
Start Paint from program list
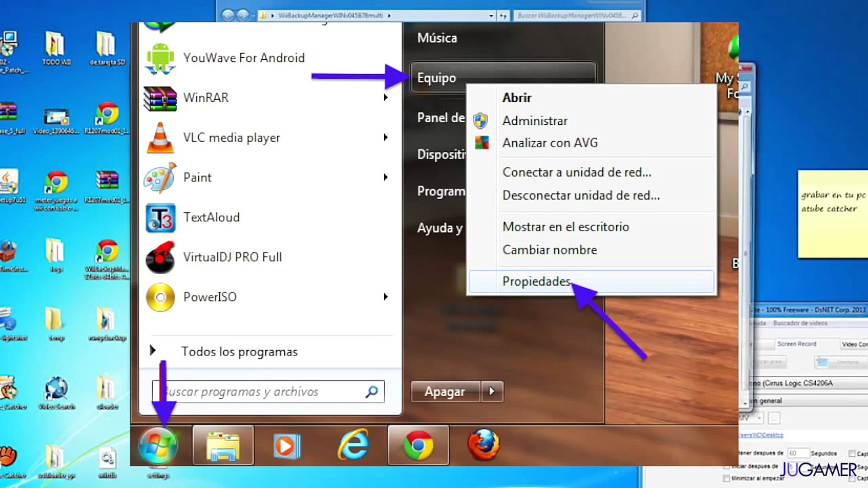(197, 178)
